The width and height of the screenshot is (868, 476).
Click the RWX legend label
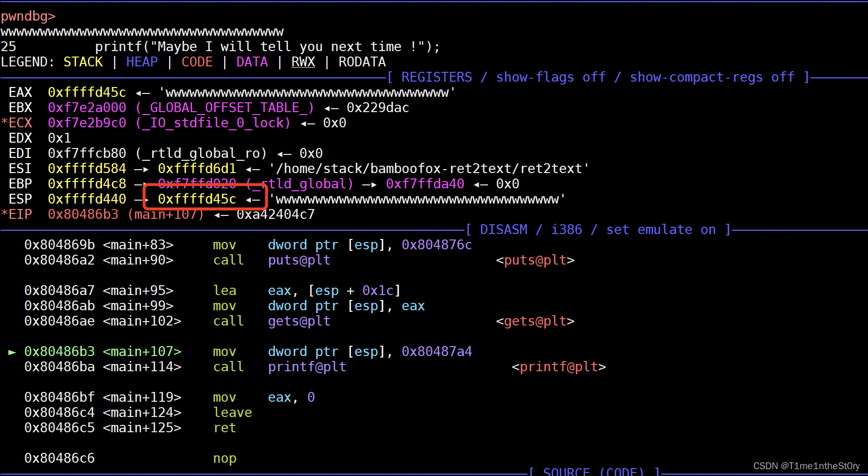(x=303, y=62)
